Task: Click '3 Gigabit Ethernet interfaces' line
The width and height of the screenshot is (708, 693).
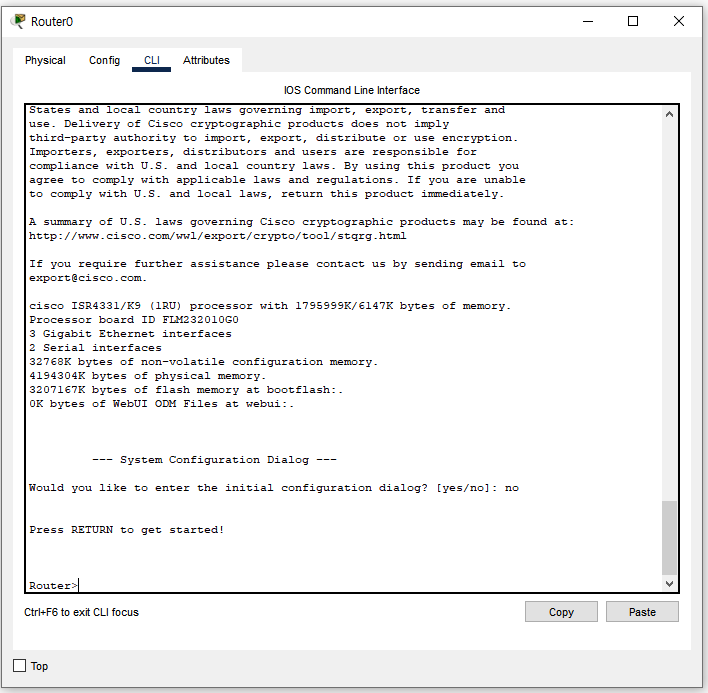Action: 130,334
